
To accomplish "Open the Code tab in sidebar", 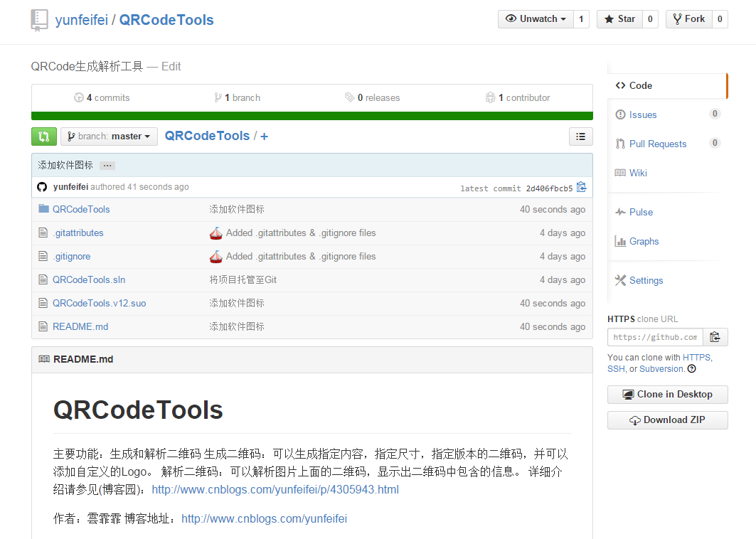I will coord(667,85).
